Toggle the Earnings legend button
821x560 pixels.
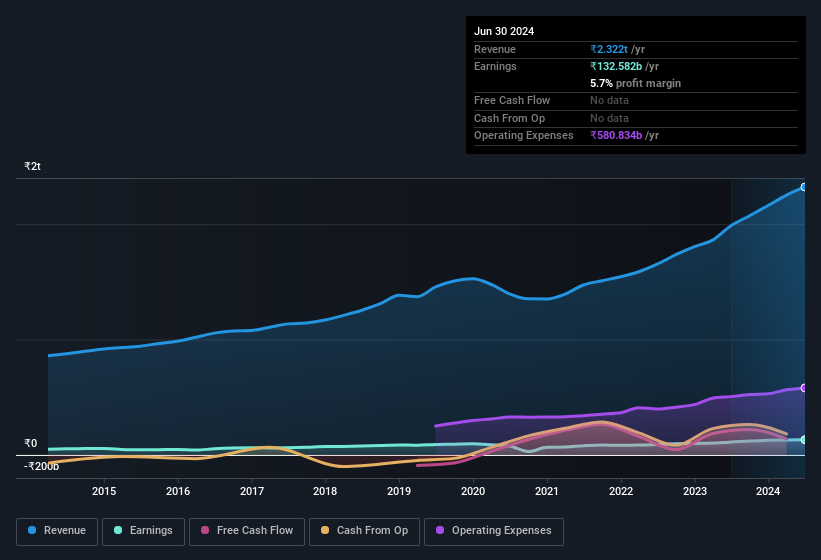point(143,531)
